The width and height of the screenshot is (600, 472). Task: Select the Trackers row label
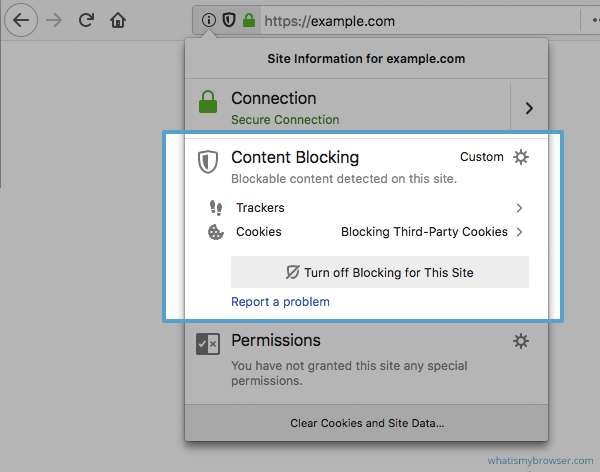(x=260, y=208)
